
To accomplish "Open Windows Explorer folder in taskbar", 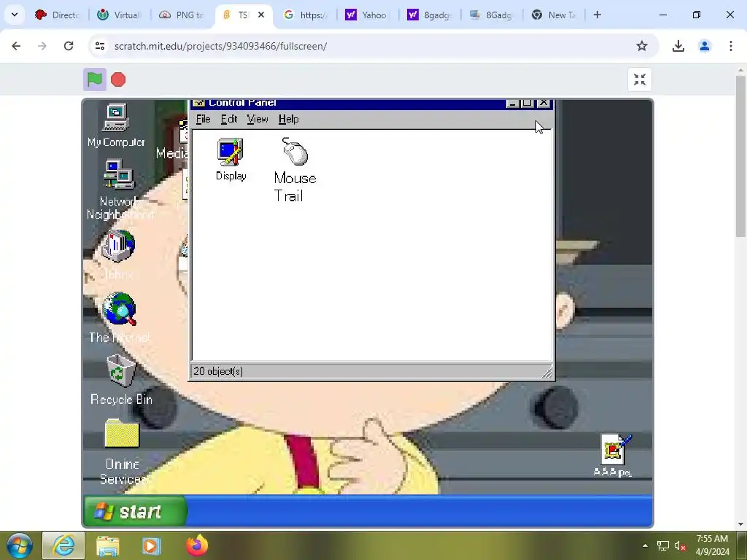I will [108, 545].
